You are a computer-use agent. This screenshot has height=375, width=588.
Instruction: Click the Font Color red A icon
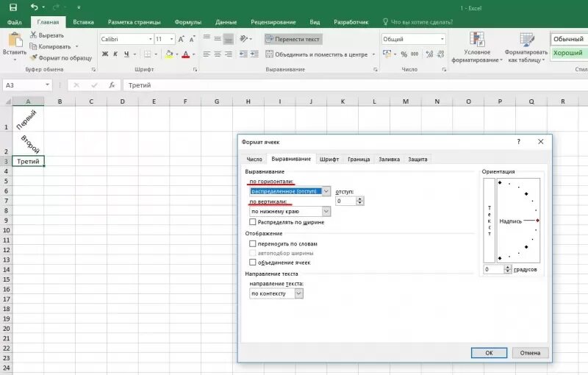pyautogui.click(x=186, y=54)
